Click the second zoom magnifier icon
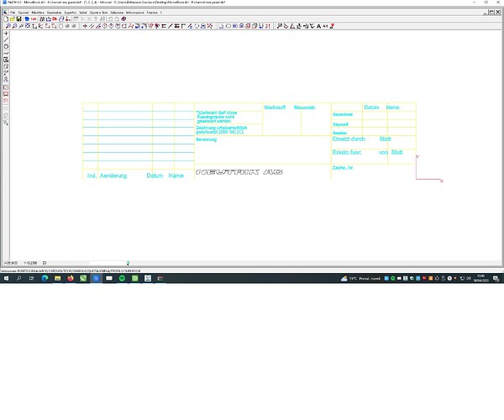Image resolution: width=504 pixels, height=420 pixels. [14, 26]
